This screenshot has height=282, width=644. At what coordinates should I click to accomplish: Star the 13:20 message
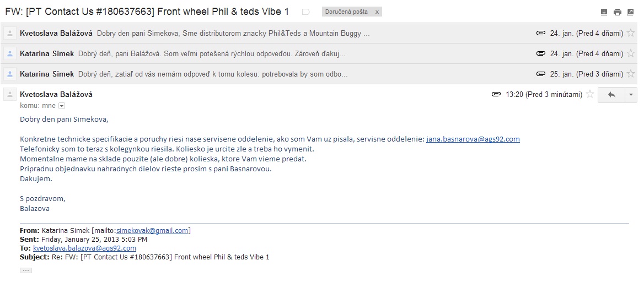590,95
